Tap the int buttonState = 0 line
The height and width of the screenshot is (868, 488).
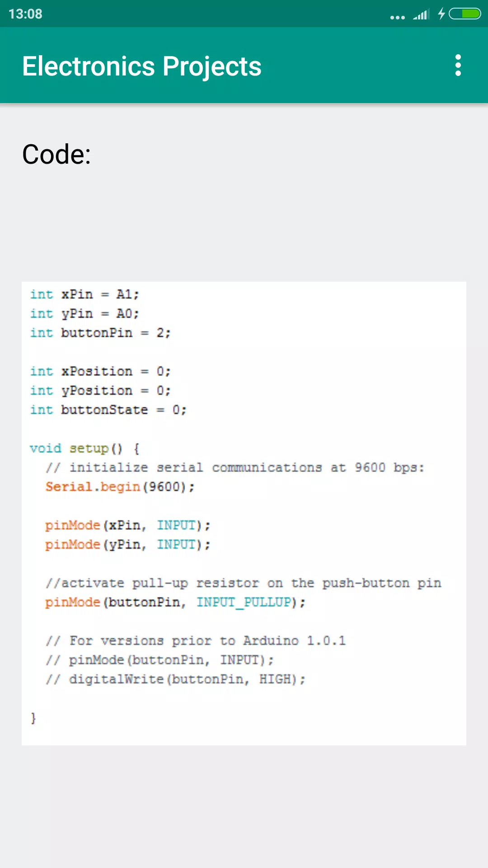[108, 410]
